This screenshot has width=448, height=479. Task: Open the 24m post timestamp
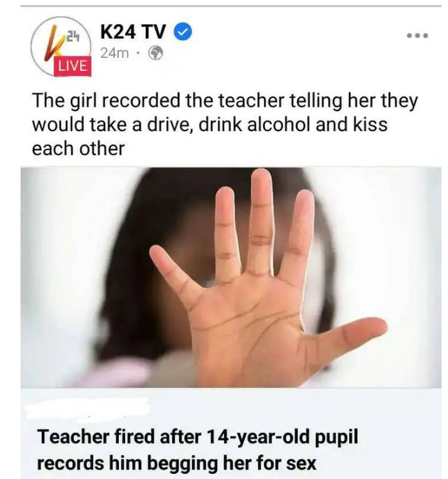pyautogui.click(x=114, y=53)
